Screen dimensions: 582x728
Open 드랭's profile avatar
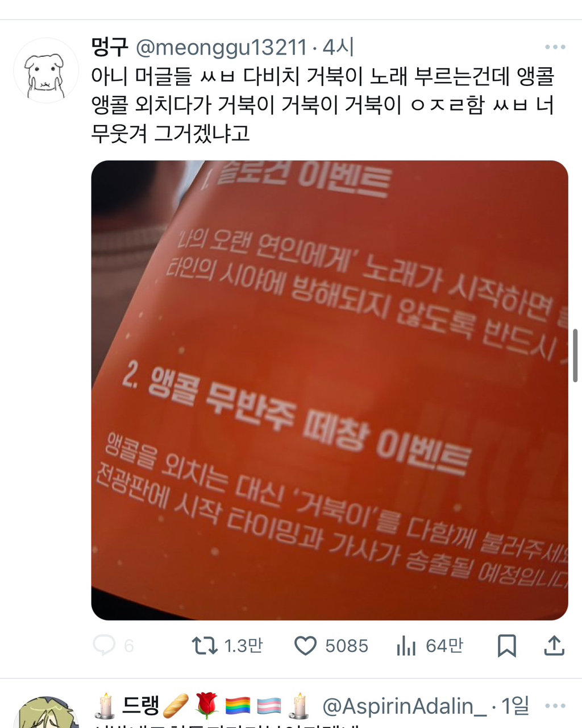pos(46,712)
